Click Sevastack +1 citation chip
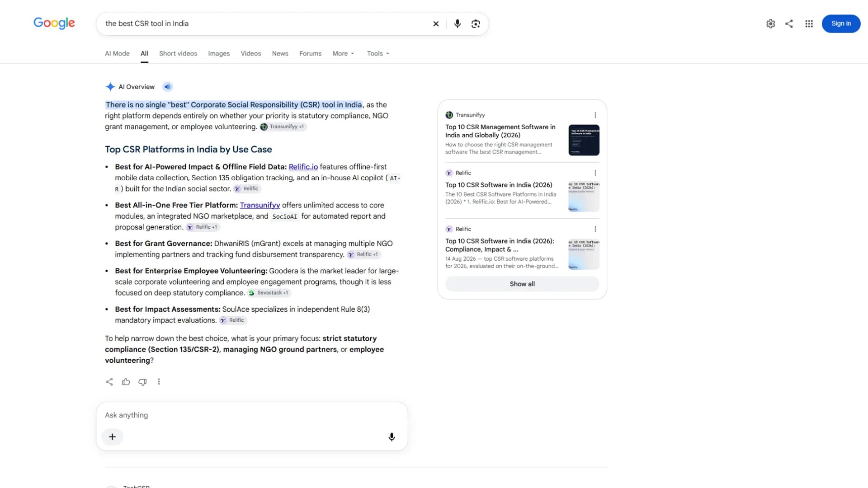The width and height of the screenshot is (868, 488). point(269,293)
